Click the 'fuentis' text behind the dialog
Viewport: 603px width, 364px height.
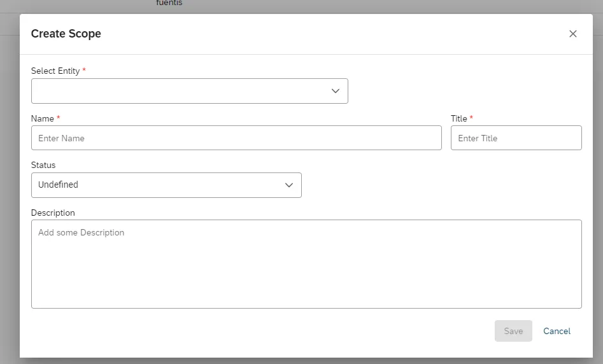(x=169, y=3)
